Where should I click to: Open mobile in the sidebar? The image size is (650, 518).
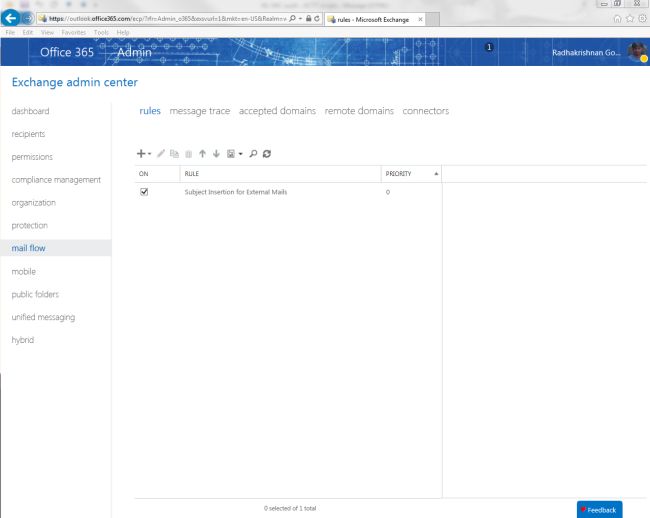coord(24,271)
